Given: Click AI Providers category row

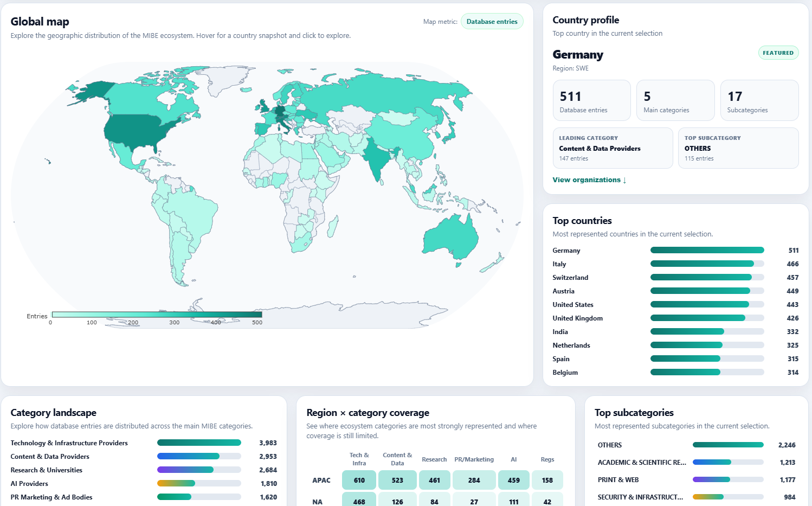Looking at the screenshot, I should click(144, 483).
